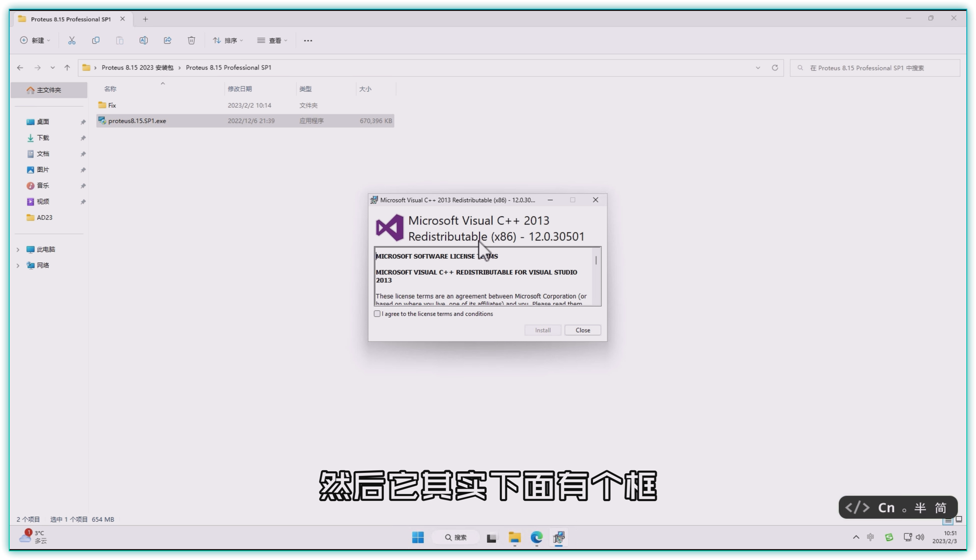The width and height of the screenshot is (976, 560).
Task: Launch Microsoft Edge from the taskbar
Action: (x=536, y=537)
